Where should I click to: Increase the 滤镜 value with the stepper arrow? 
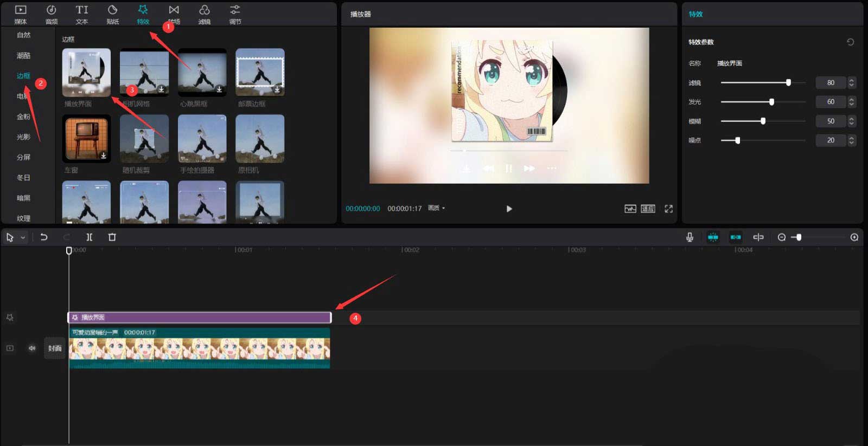pyautogui.click(x=851, y=80)
